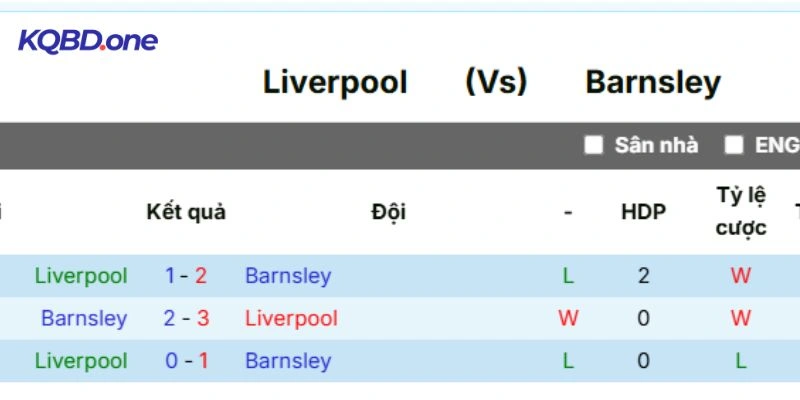Select the HDP column header

[x=643, y=212]
